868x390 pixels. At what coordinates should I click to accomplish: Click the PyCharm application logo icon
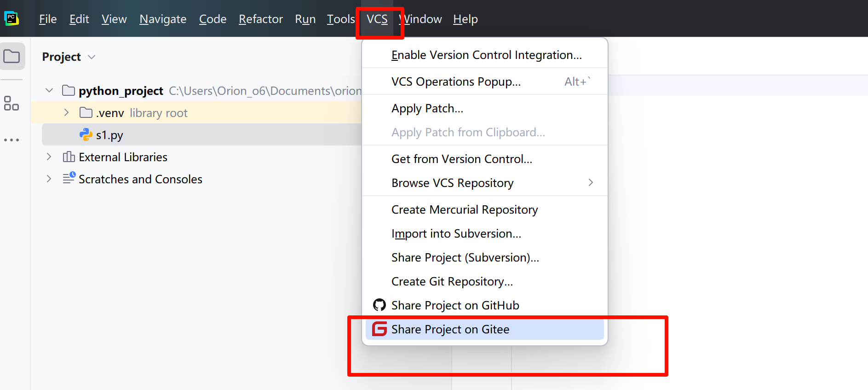point(11,18)
